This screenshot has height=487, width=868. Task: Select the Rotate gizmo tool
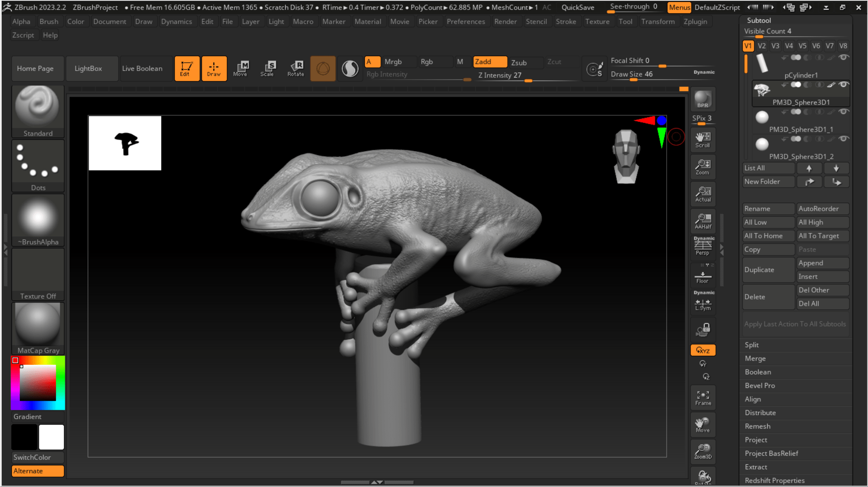(296, 68)
